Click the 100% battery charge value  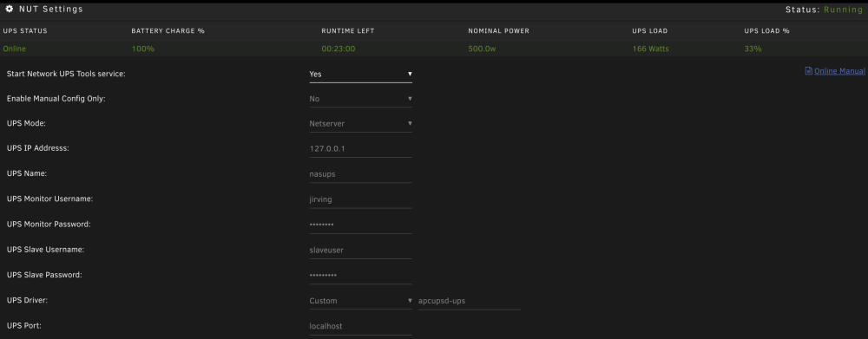143,49
